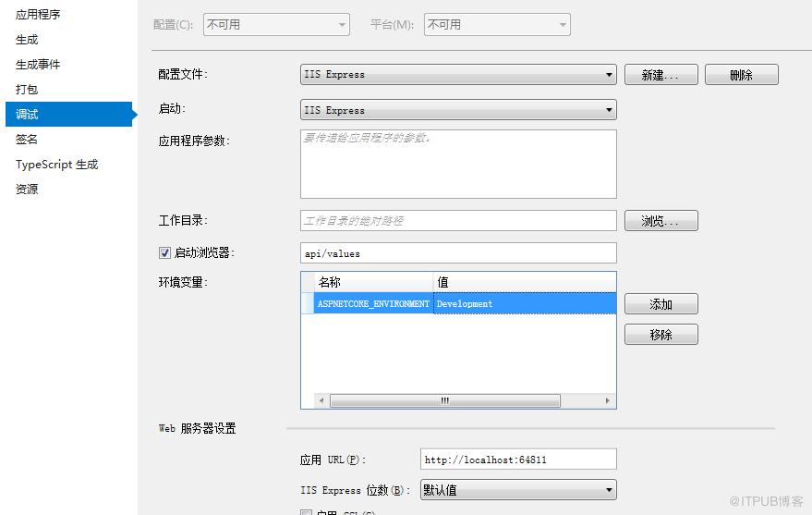Open the 生成事件 page

tap(38, 64)
